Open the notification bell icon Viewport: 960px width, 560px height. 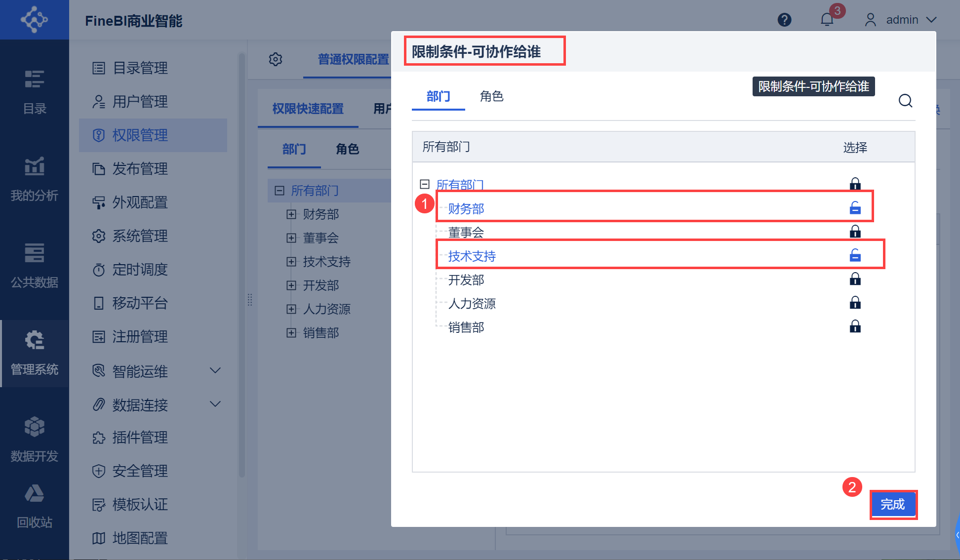827,20
